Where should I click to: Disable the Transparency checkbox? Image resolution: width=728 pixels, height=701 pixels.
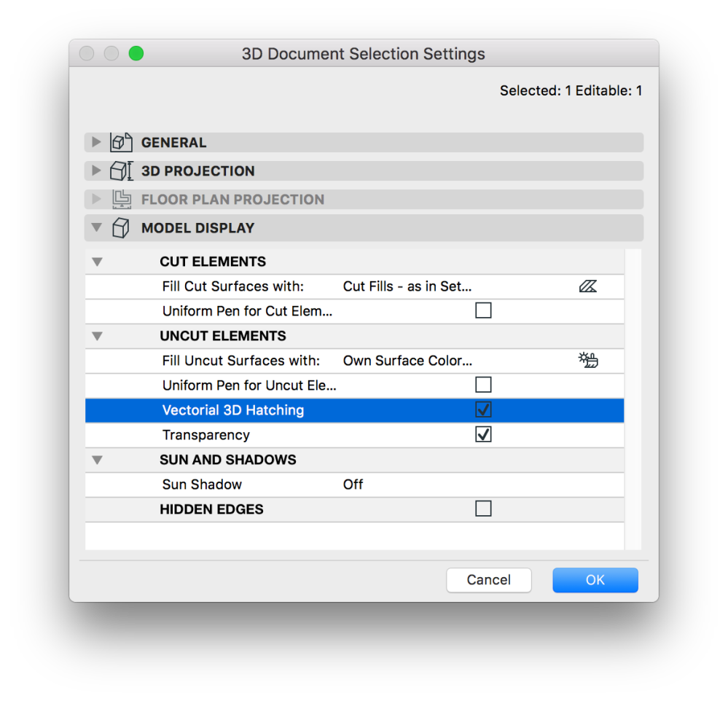(x=483, y=435)
